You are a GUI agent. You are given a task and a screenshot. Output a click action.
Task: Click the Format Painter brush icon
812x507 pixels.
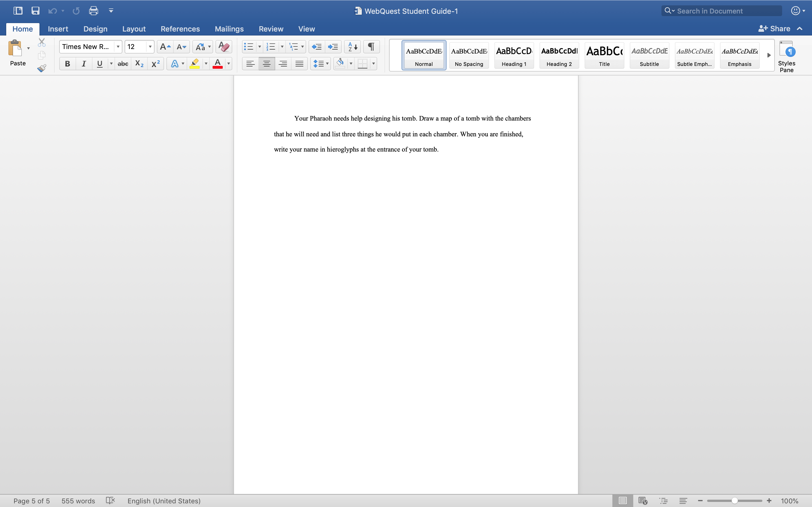[42, 68]
